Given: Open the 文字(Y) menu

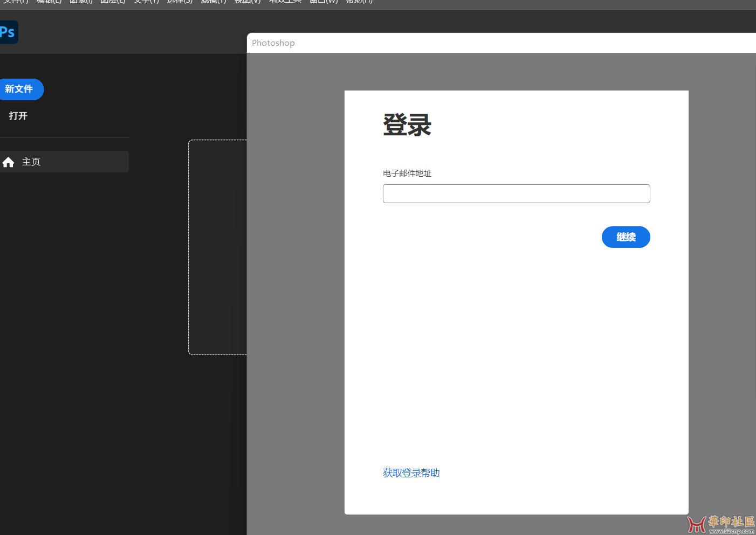Looking at the screenshot, I should pos(146,2).
